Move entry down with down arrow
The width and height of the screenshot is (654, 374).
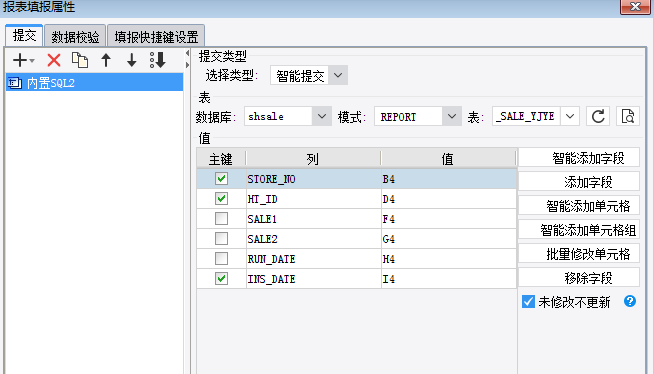click(132, 60)
